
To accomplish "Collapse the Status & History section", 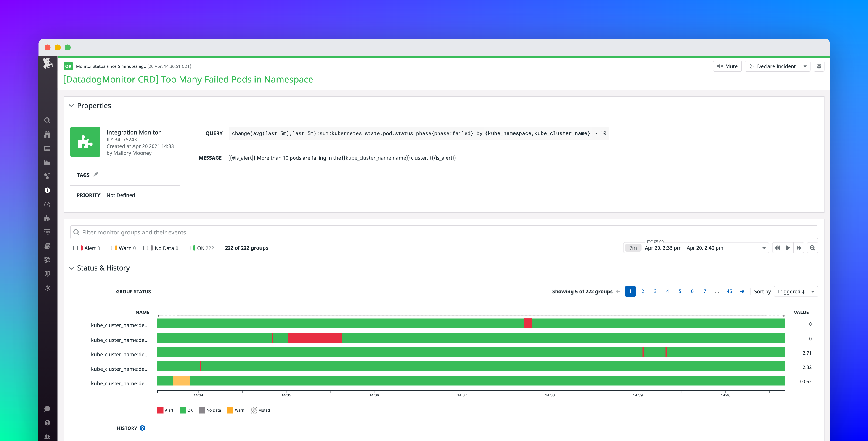I will pyautogui.click(x=71, y=268).
